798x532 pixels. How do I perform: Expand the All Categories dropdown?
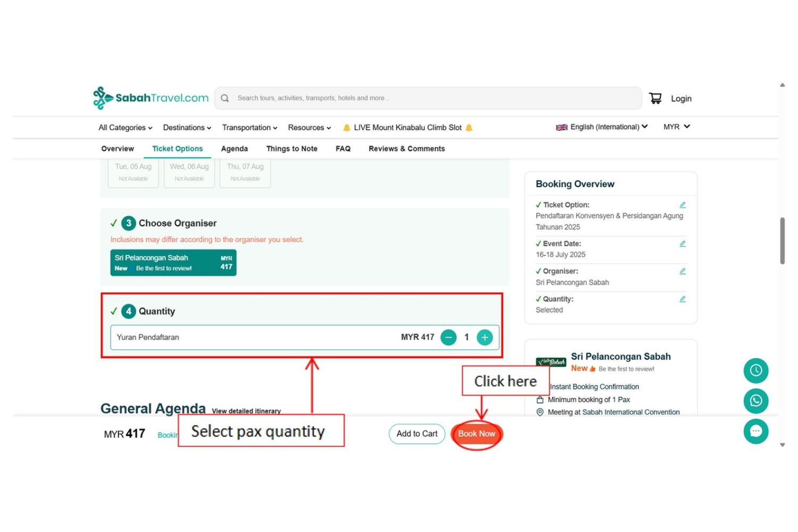[x=125, y=128]
